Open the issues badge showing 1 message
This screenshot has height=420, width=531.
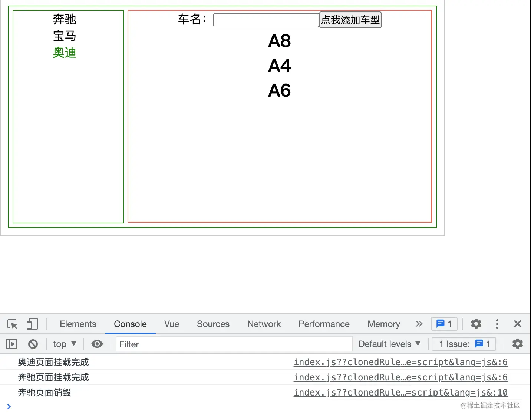coord(444,324)
